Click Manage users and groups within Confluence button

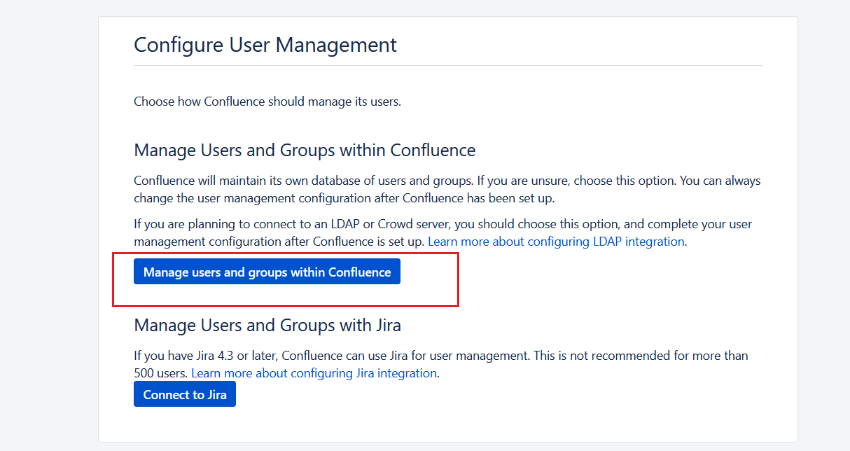click(x=267, y=272)
